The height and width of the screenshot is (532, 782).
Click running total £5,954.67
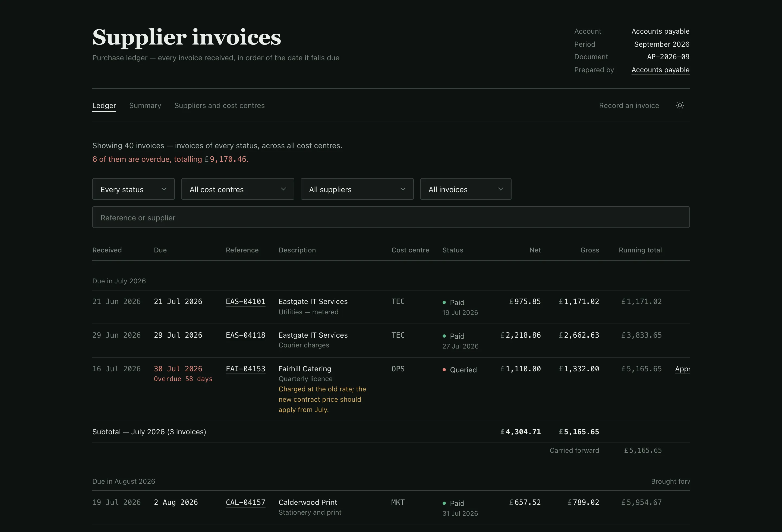pyautogui.click(x=641, y=502)
